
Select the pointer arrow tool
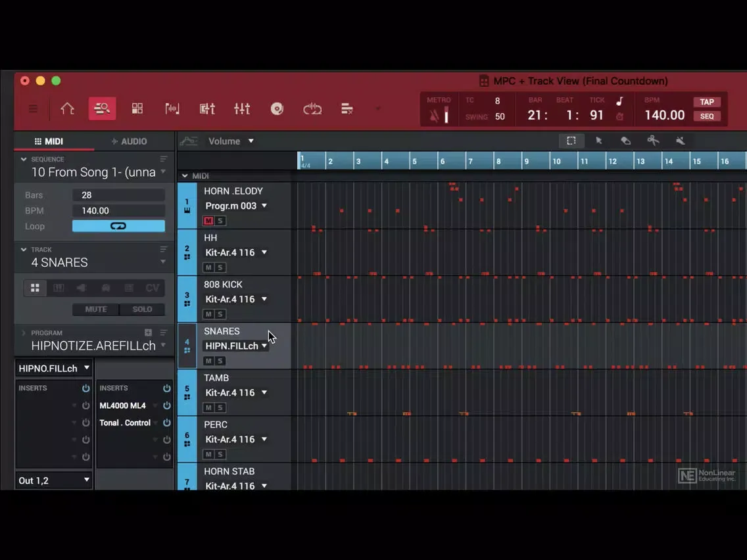599,141
